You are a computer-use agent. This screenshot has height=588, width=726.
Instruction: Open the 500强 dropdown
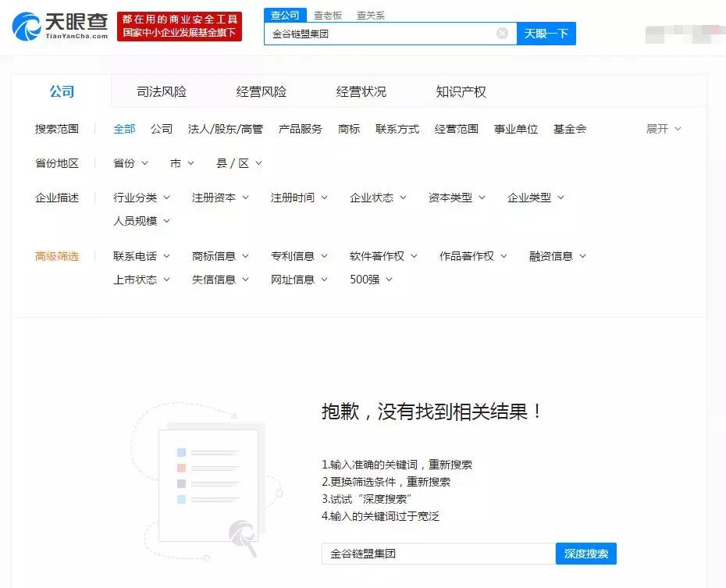tap(369, 280)
